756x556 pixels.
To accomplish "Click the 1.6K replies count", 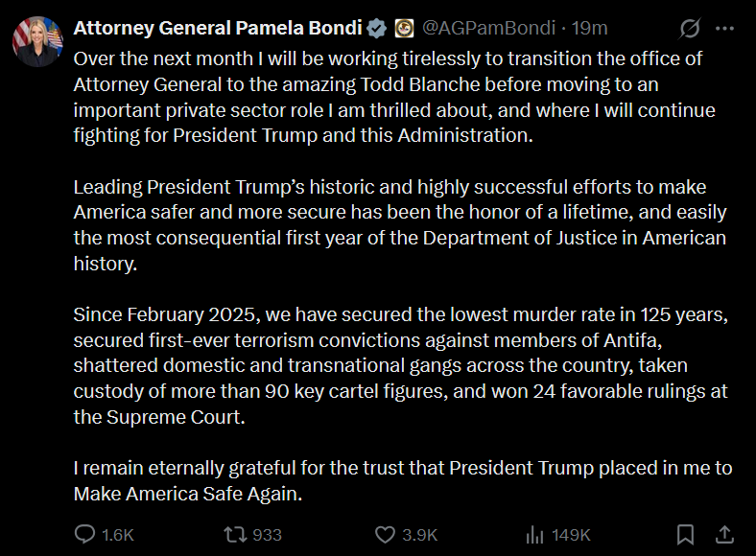I will pyautogui.click(x=117, y=534).
